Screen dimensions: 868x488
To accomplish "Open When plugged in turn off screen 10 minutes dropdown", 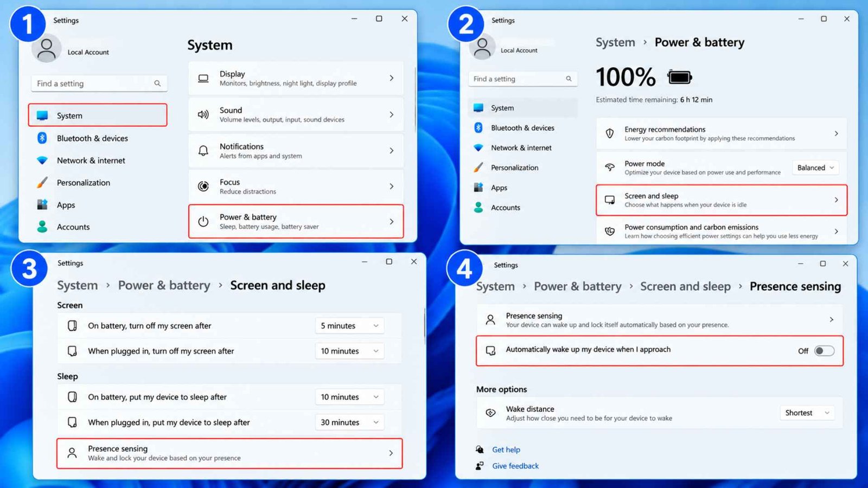I will [349, 351].
